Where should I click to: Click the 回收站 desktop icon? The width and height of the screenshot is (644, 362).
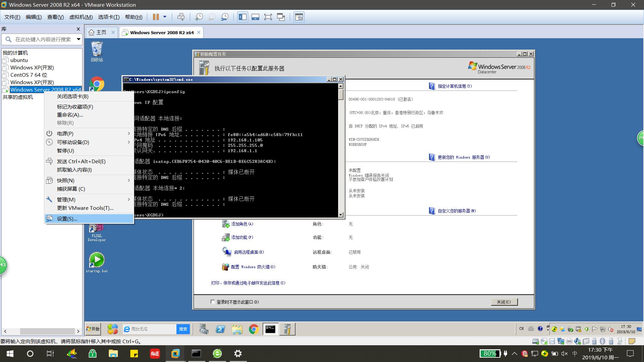click(97, 52)
